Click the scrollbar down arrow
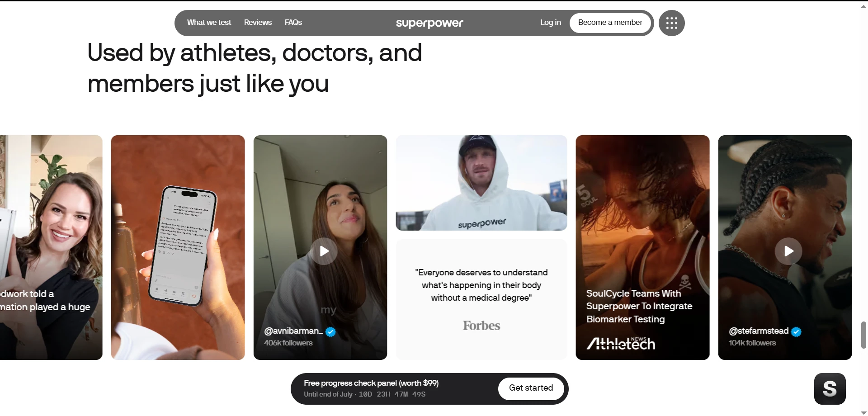 [x=863, y=412]
